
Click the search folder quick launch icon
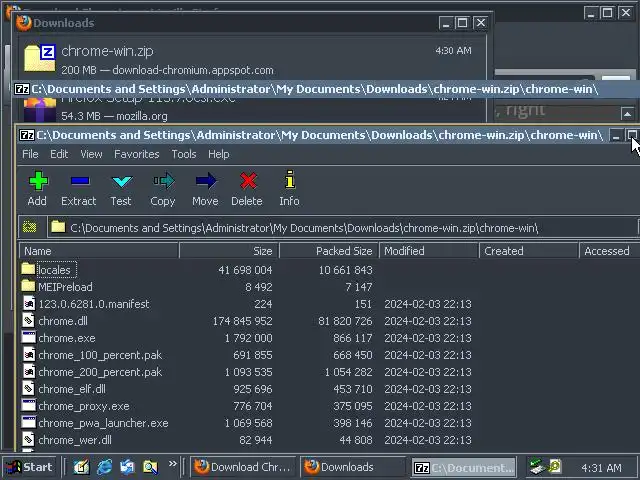[150, 467]
